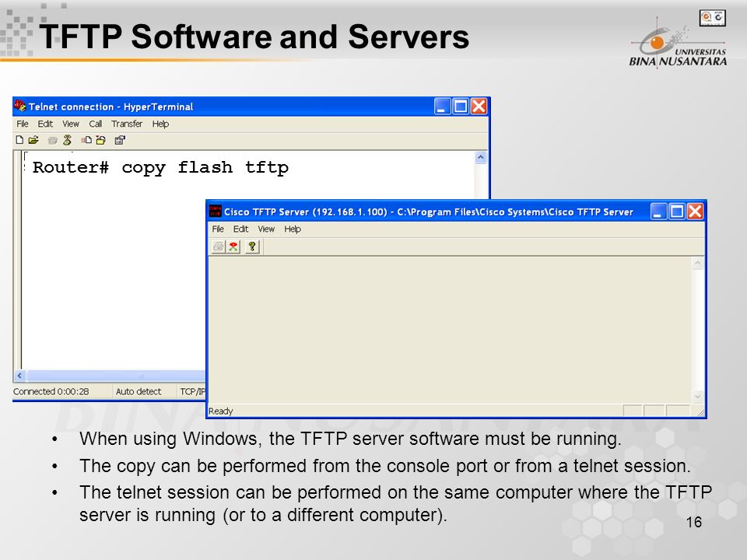Image resolution: width=747 pixels, height=560 pixels.
Task: Click slide page number 16
Action: click(x=694, y=523)
